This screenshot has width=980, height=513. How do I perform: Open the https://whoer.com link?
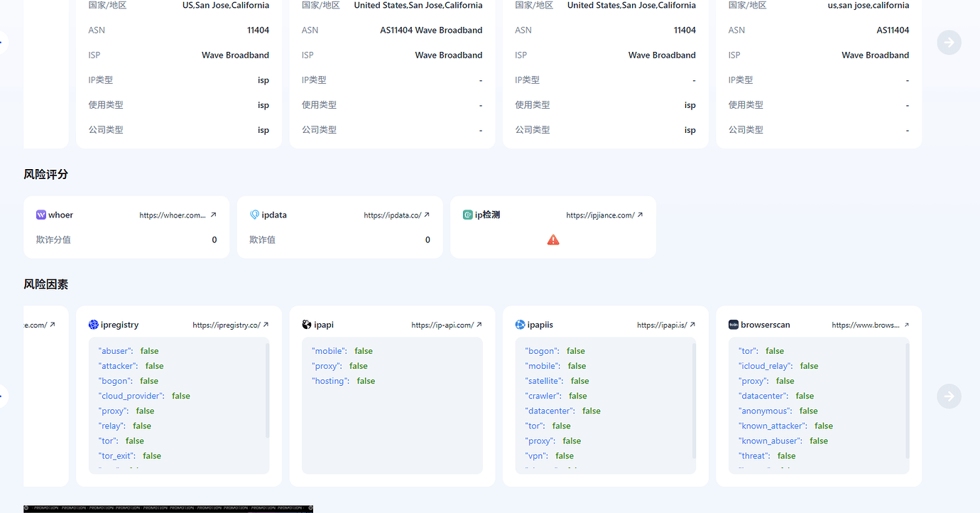click(178, 215)
